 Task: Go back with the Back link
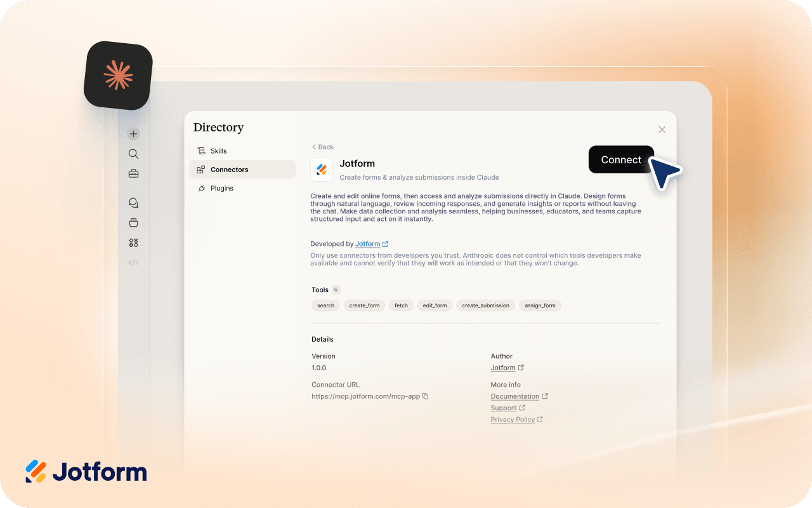click(322, 147)
